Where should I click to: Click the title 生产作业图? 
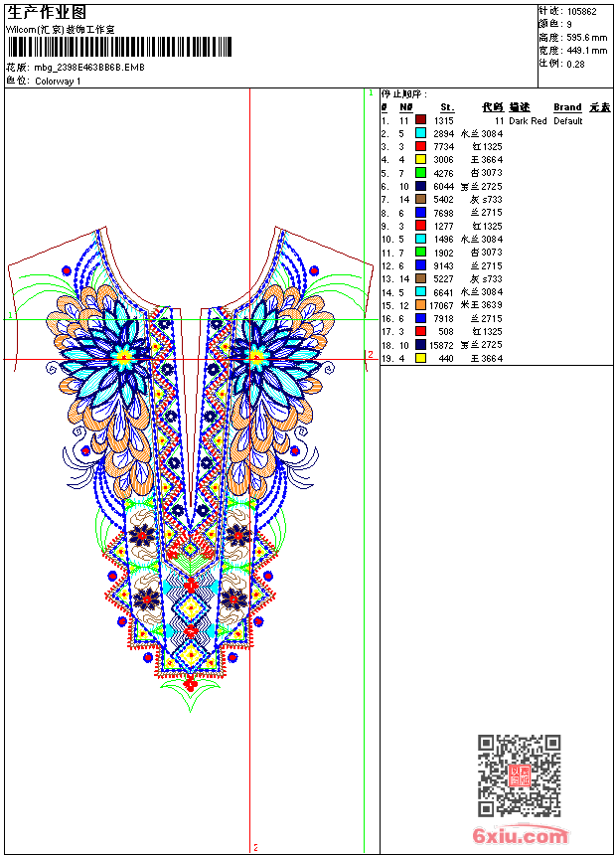click(47, 13)
